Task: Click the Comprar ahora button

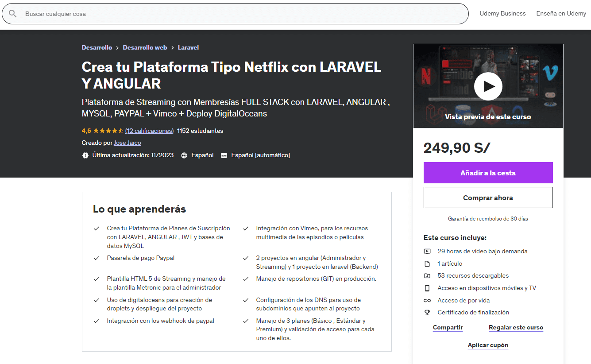Action: (x=488, y=197)
